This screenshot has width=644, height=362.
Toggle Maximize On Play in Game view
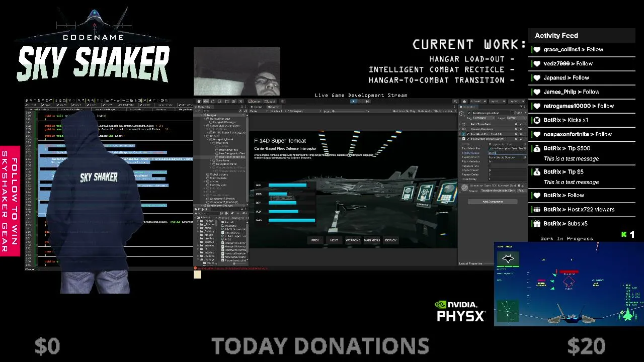pos(404,111)
